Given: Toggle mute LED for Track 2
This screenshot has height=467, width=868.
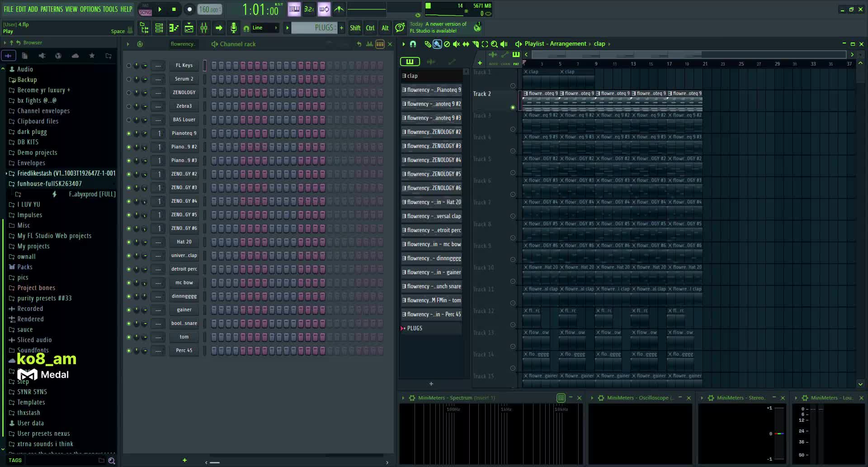Looking at the screenshot, I should click(513, 108).
